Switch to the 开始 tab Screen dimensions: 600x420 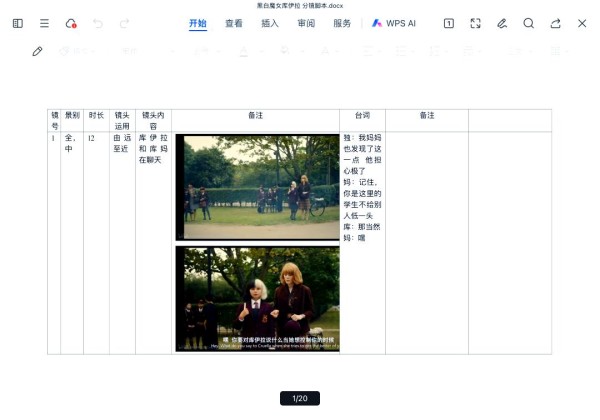197,23
